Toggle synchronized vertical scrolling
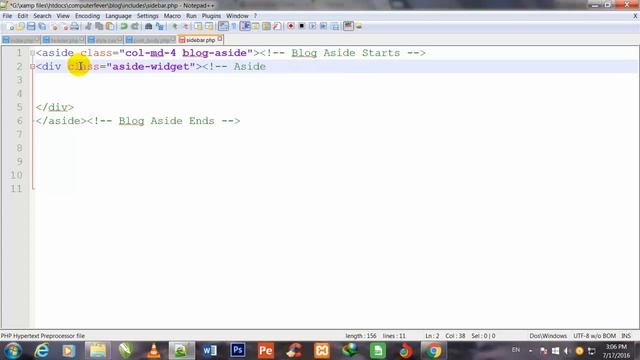 point(198,27)
